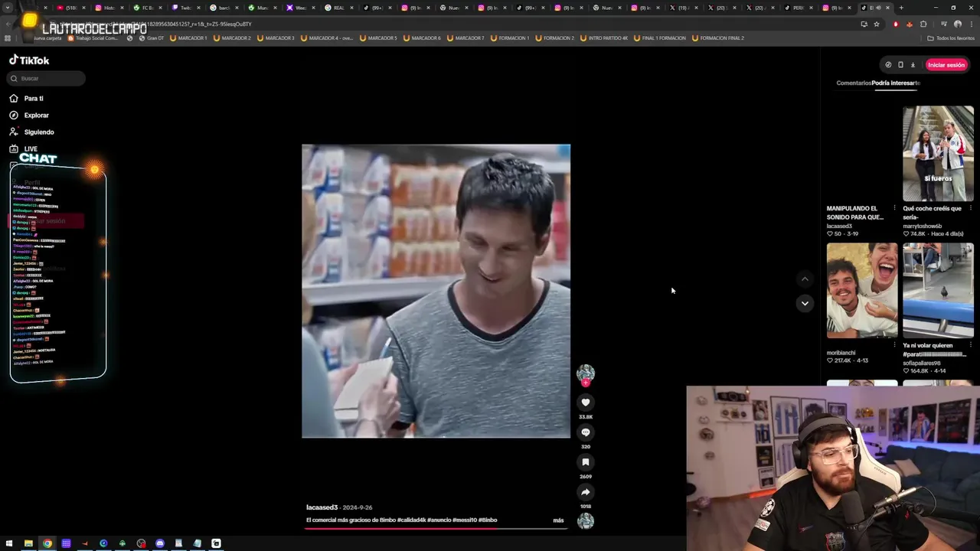Open the INTRO PARTIDO 4K bookmark
The width and height of the screenshot is (980, 551).
[x=604, y=37]
